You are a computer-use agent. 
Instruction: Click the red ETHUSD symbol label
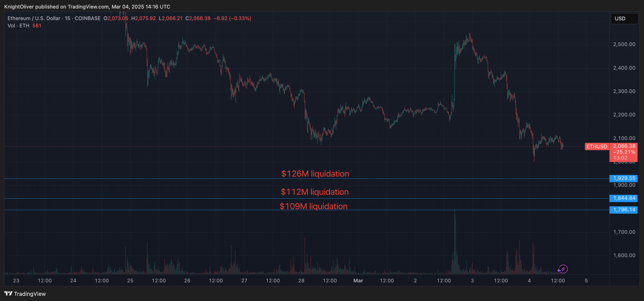click(x=597, y=147)
